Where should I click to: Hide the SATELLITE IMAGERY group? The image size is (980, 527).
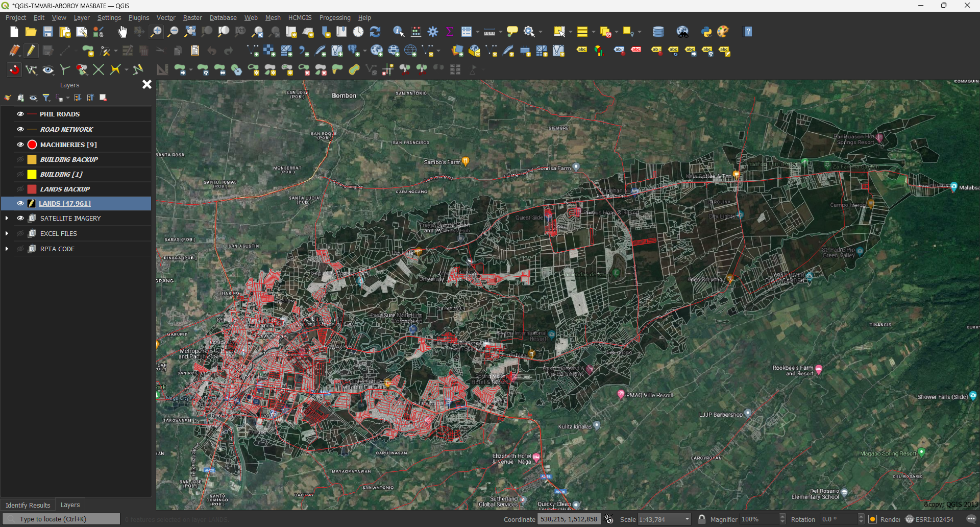click(20, 218)
